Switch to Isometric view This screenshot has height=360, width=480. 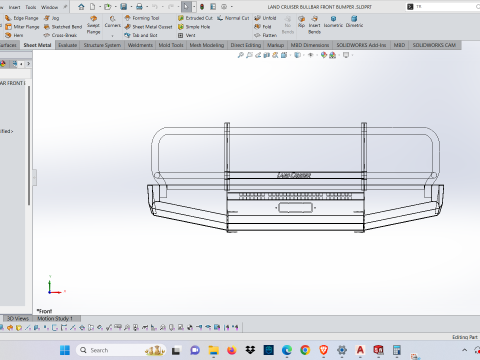point(333,21)
